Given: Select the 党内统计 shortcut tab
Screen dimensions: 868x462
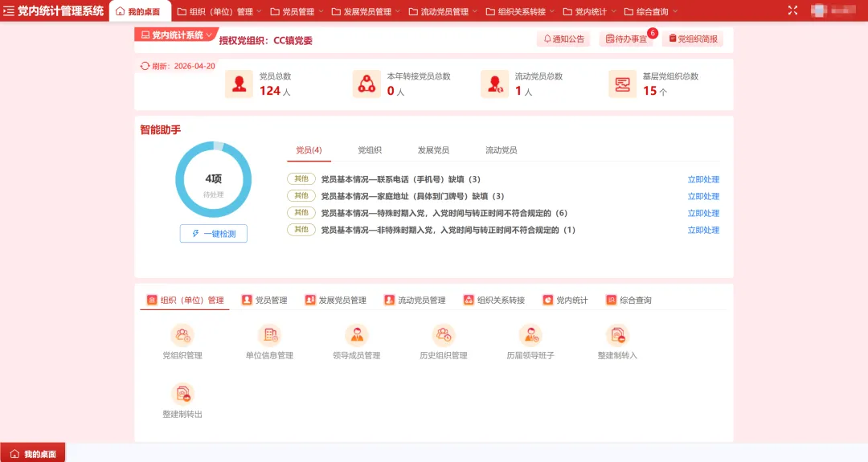Looking at the screenshot, I should tap(565, 300).
